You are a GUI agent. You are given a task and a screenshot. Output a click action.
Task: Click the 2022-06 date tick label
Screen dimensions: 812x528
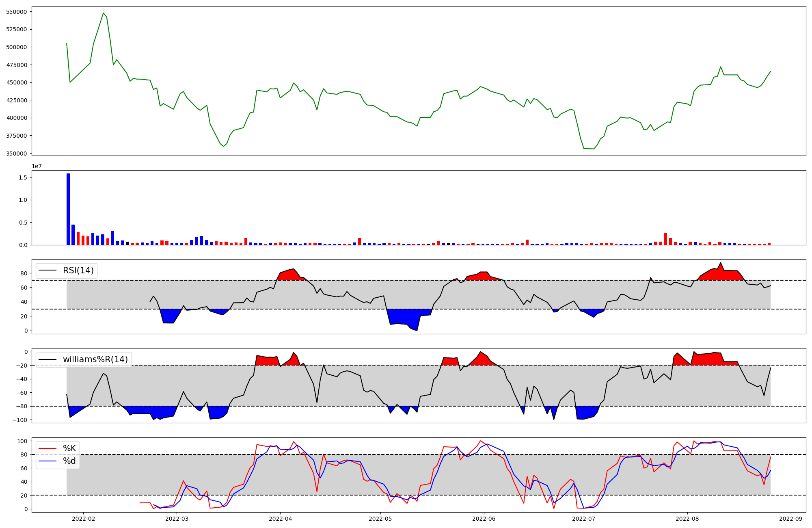[x=484, y=519]
